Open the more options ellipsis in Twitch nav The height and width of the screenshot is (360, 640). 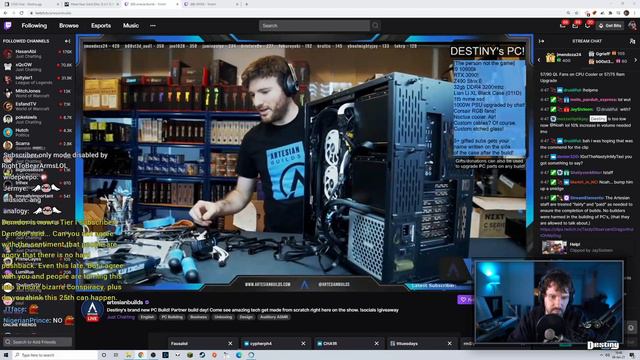[x=153, y=26]
